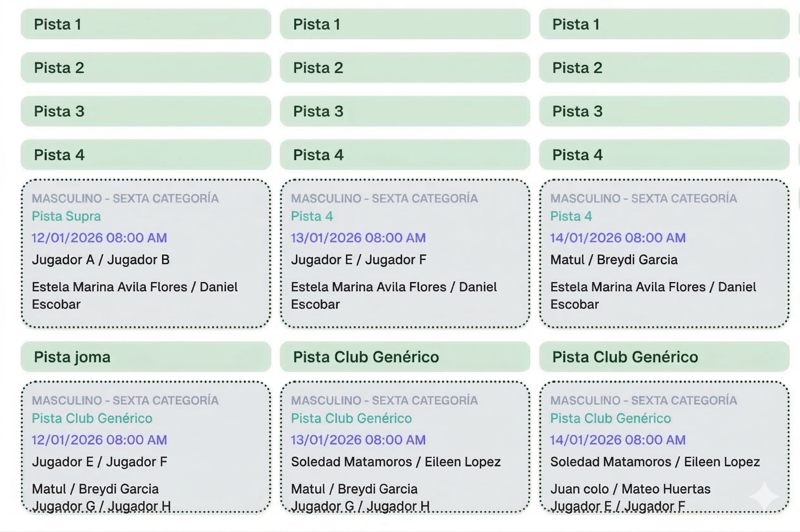The width and height of the screenshot is (800, 532).
Task: Click MASCULINO - SEXTA CATEGORÍA label on Pista Supra card
Action: click(125, 199)
